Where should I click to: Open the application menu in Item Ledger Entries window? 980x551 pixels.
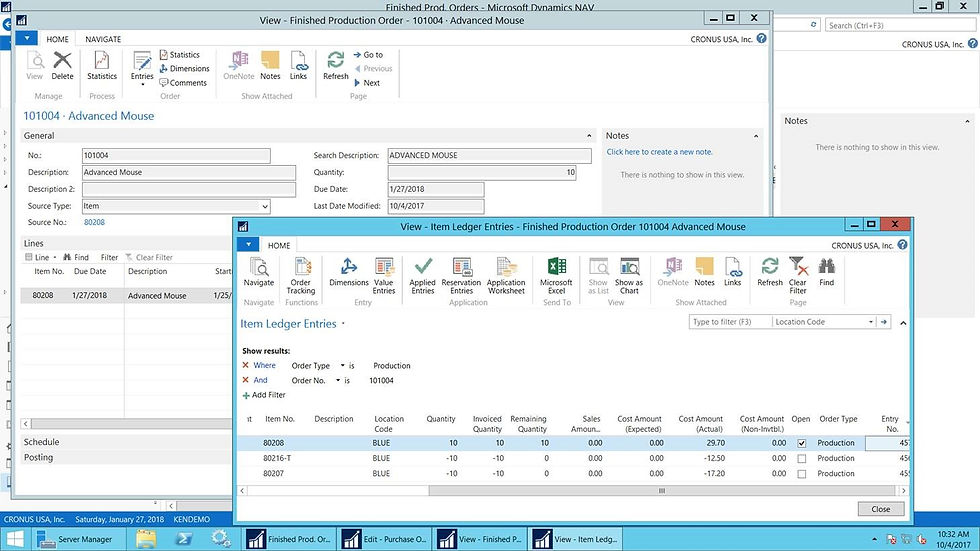click(x=248, y=245)
